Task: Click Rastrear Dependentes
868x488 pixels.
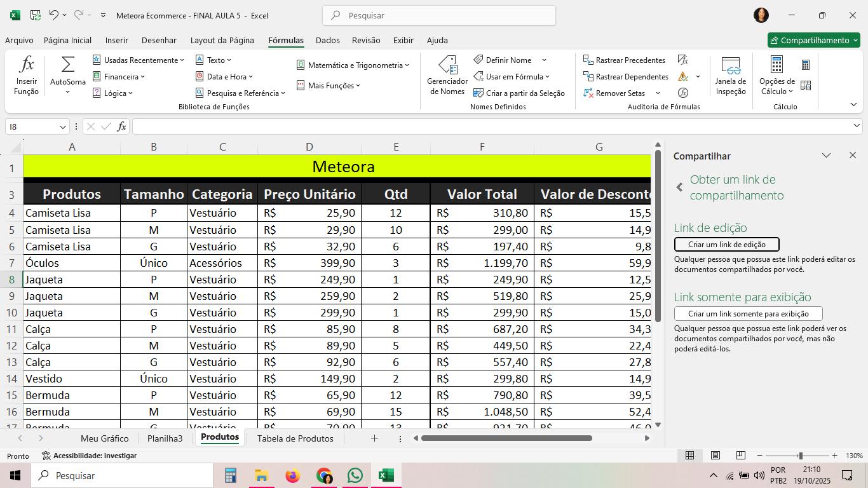Action: point(625,77)
